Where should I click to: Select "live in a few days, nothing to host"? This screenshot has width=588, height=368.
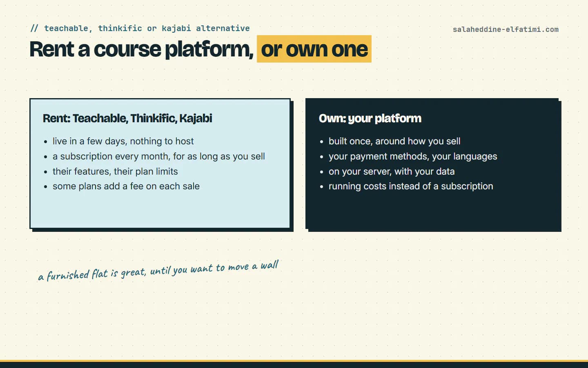point(123,141)
